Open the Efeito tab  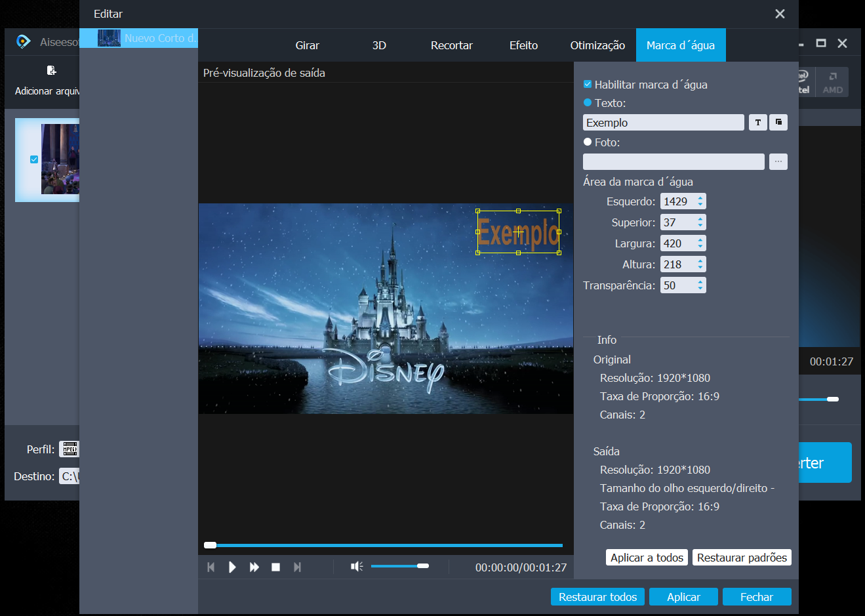[523, 45]
